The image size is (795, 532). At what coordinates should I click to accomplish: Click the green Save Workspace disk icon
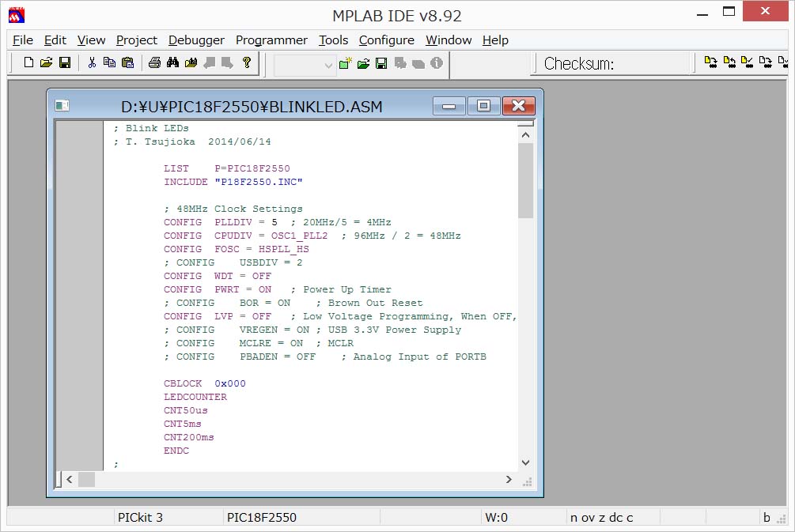coord(381,63)
